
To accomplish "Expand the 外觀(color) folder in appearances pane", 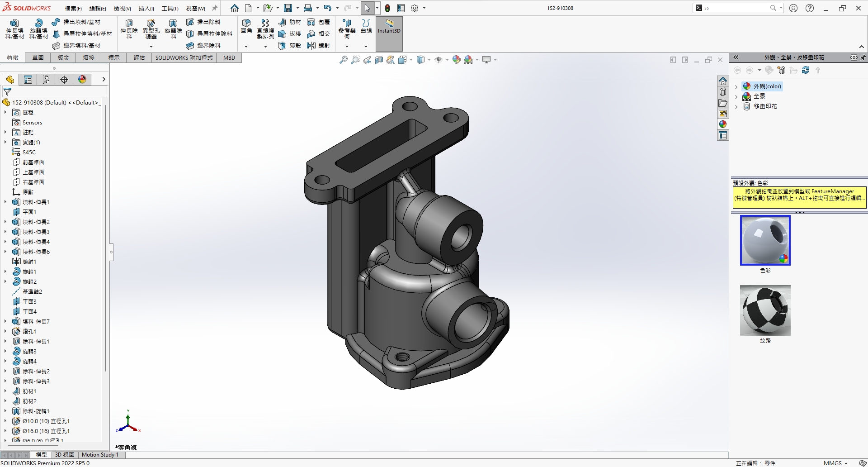I will [736, 86].
